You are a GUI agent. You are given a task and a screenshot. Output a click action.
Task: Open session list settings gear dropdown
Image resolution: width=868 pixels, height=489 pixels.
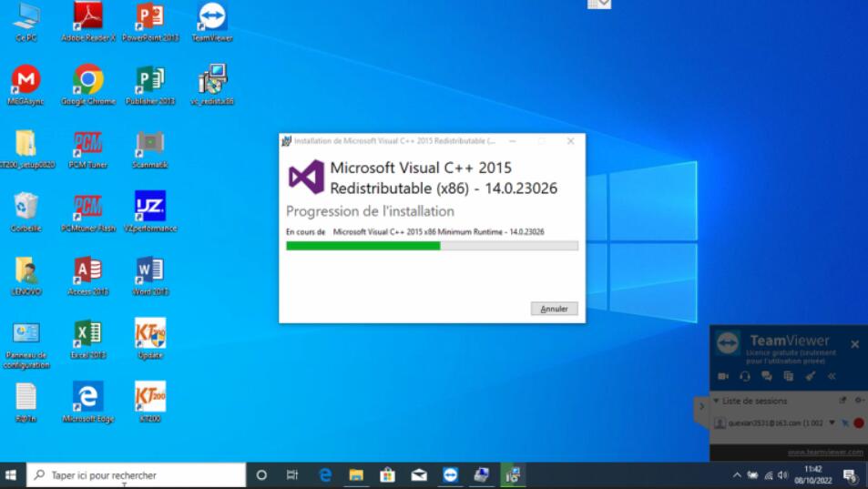859,400
